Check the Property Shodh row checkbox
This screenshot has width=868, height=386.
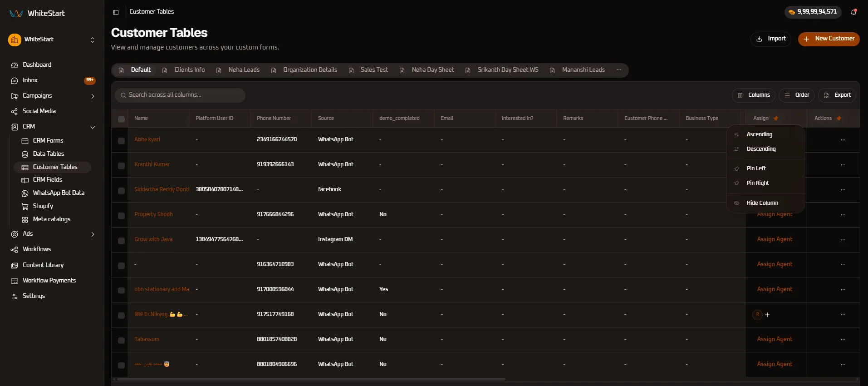coord(121,216)
